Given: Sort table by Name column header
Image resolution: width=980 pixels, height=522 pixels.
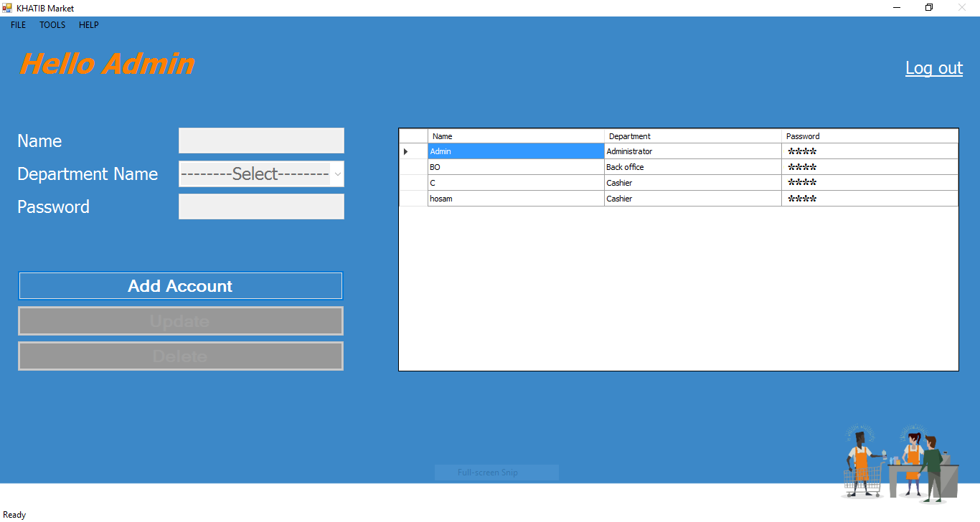Looking at the screenshot, I should [516, 136].
